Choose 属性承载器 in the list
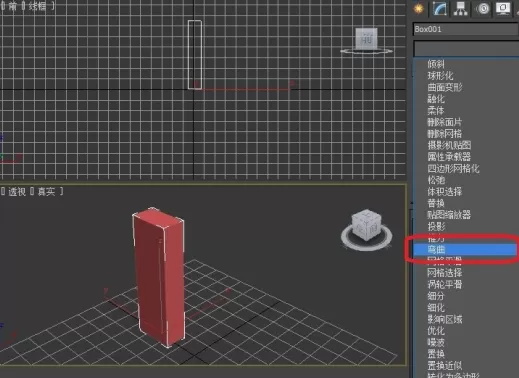The width and height of the screenshot is (519, 378). [x=449, y=157]
